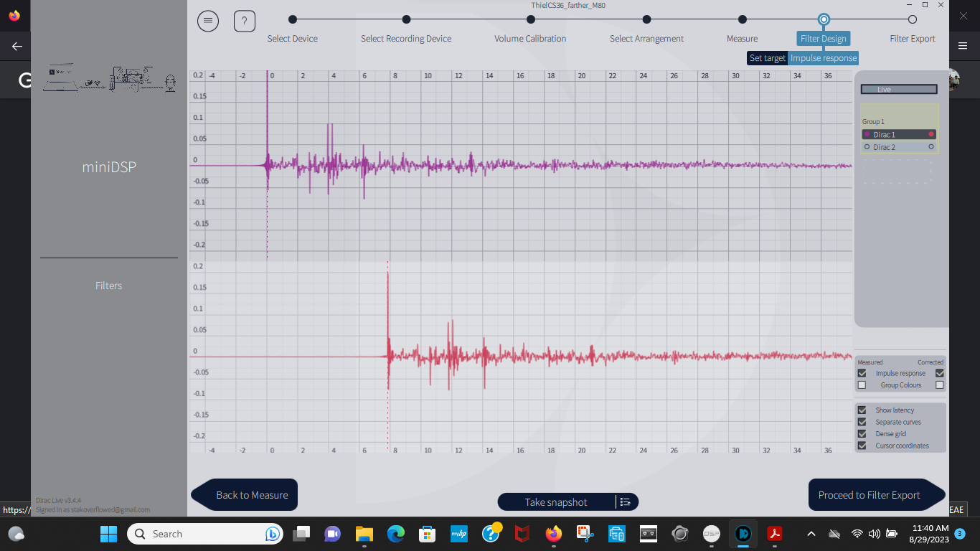Open Wi-Fi network tray icon

(x=857, y=534)
